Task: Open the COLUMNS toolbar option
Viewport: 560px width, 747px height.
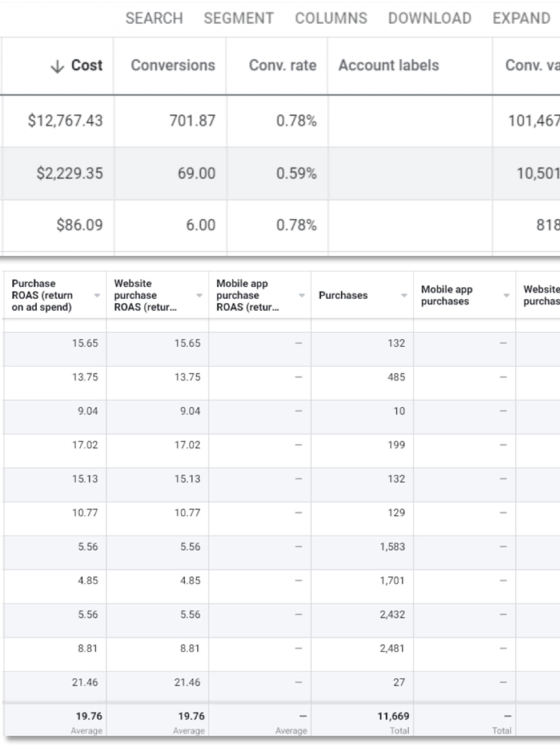Action: point(331,19)
